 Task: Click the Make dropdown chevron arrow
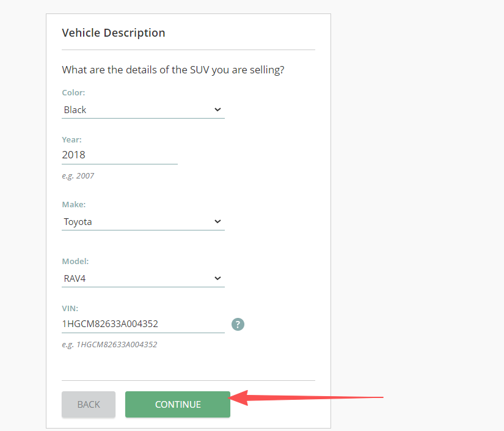pos(217,221)
